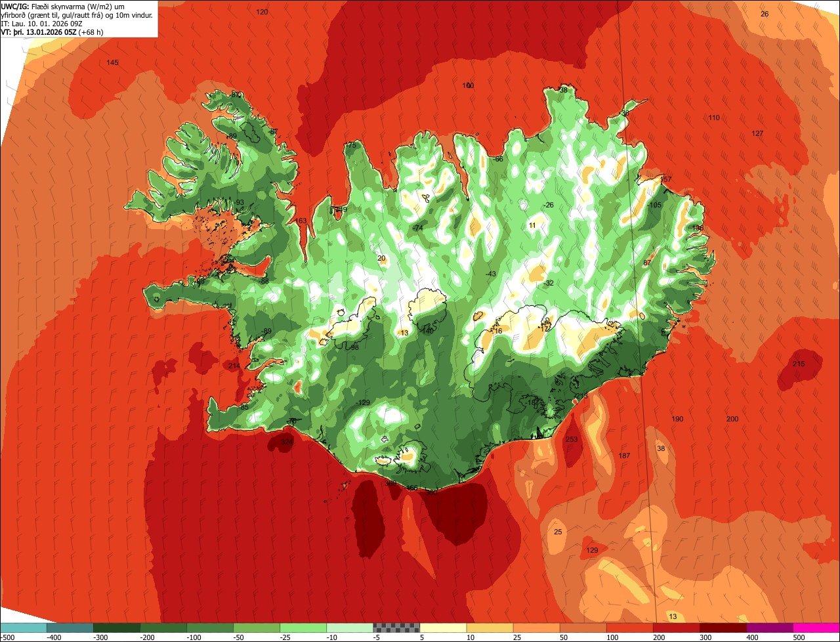Click the map value -43 in central highlands
The height and width of the screenshot is (642, 840).
point(490,273)
